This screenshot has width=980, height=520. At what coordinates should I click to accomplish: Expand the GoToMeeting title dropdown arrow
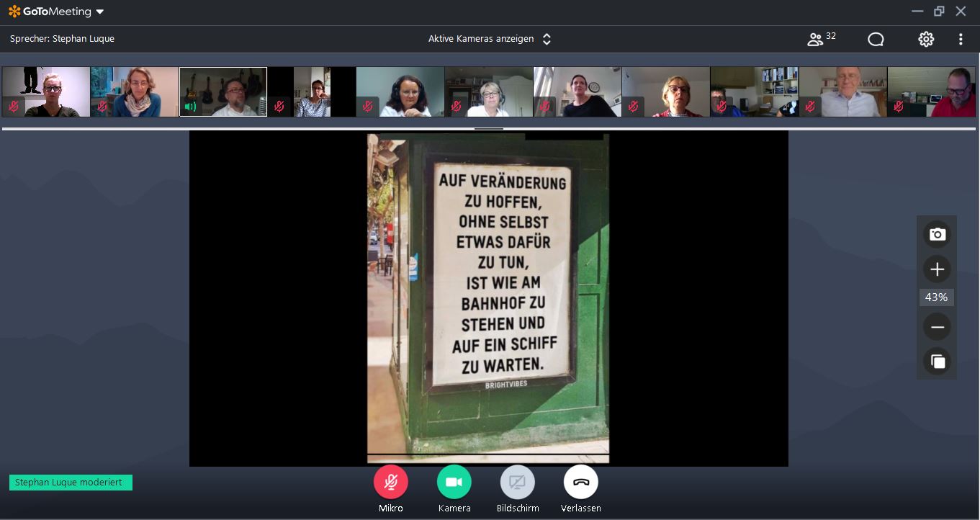pos(100,12)
